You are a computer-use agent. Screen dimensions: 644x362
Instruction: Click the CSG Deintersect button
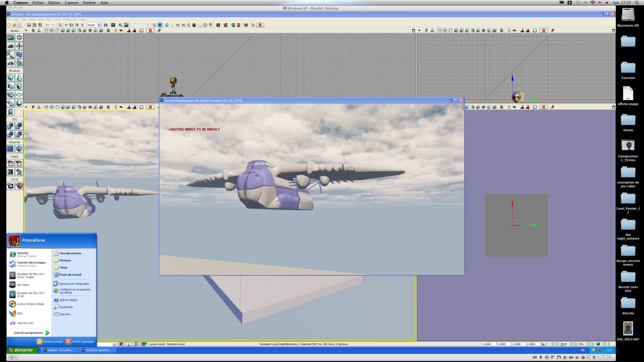pos(19,134)
